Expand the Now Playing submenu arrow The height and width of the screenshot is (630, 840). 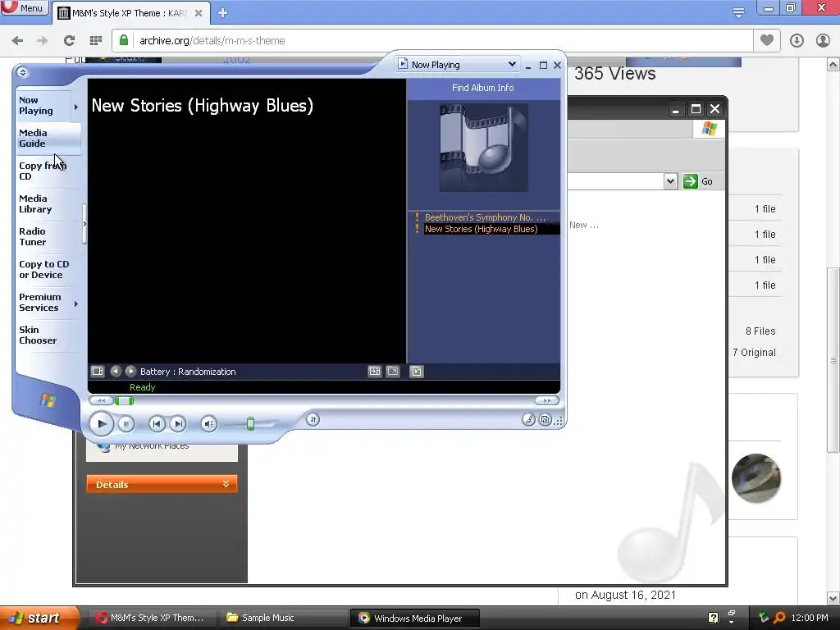[x=76, y=107]
